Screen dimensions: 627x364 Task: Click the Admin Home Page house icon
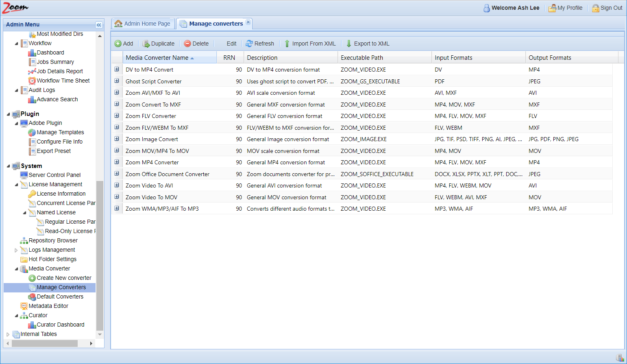(x=118, y=24)
